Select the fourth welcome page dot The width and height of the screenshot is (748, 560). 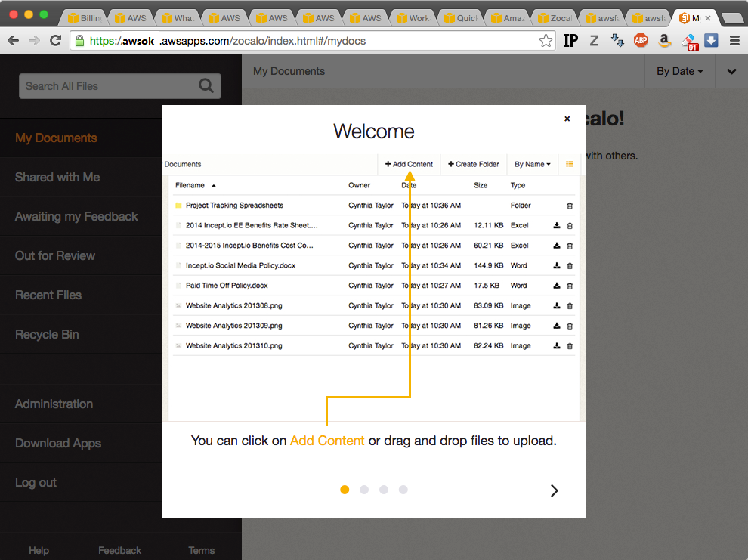403,490
